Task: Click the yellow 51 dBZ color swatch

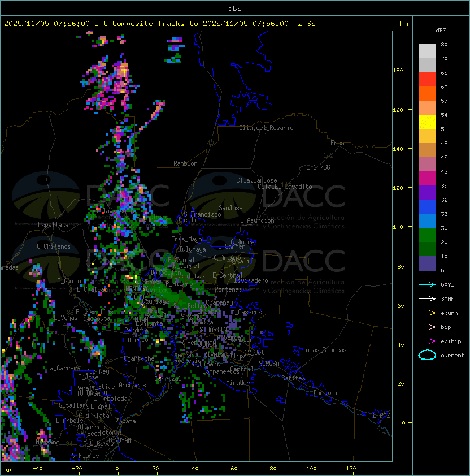Action: 427,122
